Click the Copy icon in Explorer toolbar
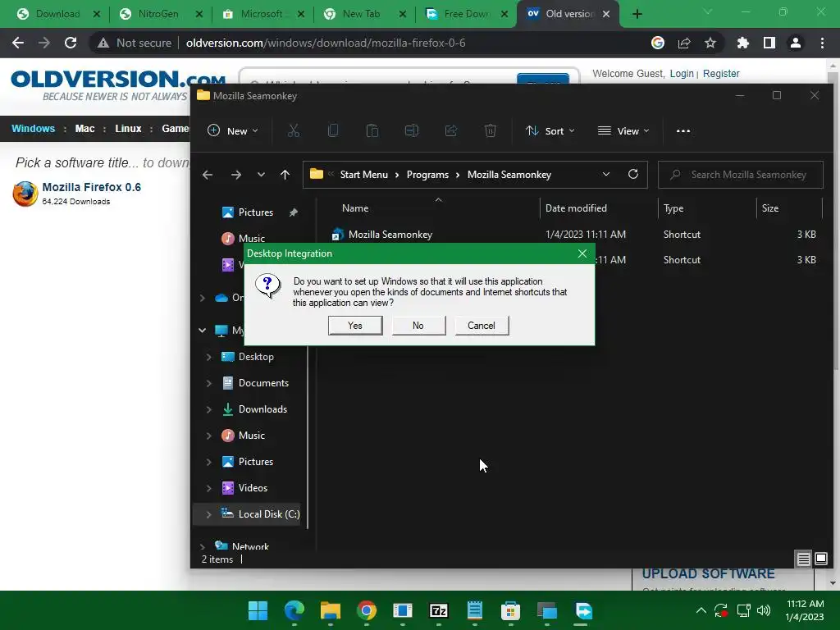840x630 pixels. click(333, 130)
